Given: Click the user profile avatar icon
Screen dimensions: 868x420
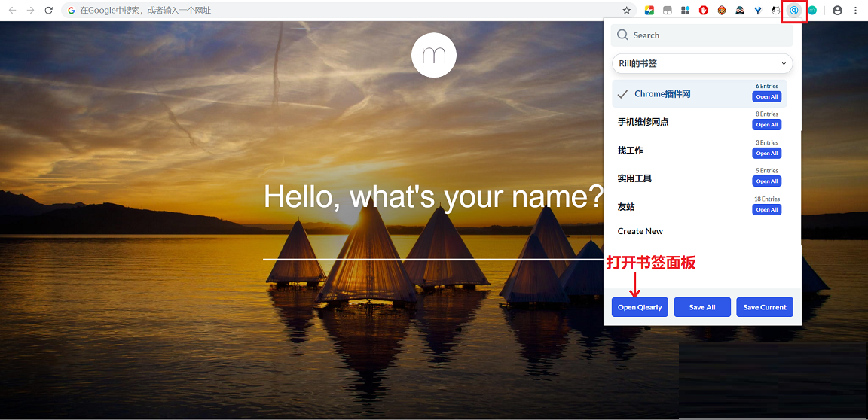Looking at the screenshot, I should 837,11.
